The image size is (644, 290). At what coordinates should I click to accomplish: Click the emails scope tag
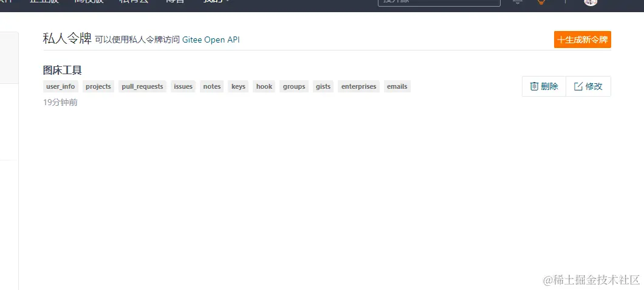pos(397,86)
